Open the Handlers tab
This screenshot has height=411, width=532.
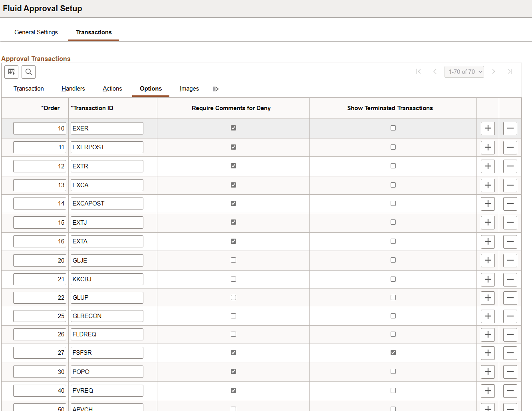(x=73, y=89)
